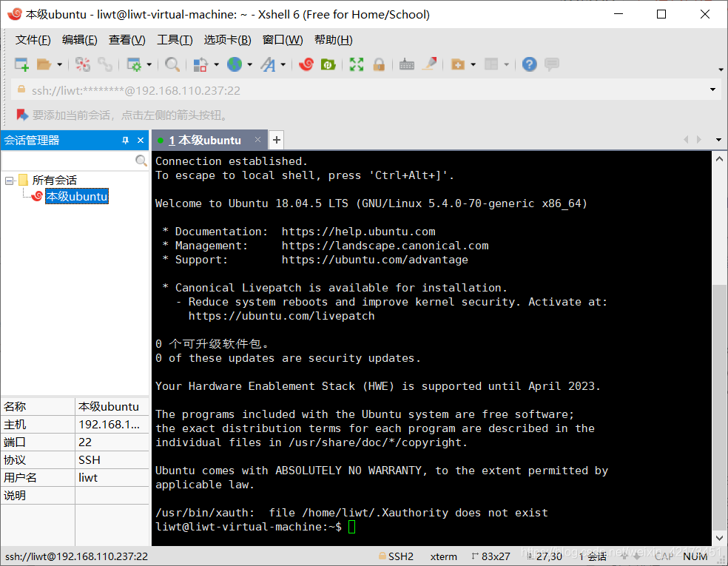Click the feedback speech bubble icon
Viewport: 728px width, 566px height.
(552, 64)
